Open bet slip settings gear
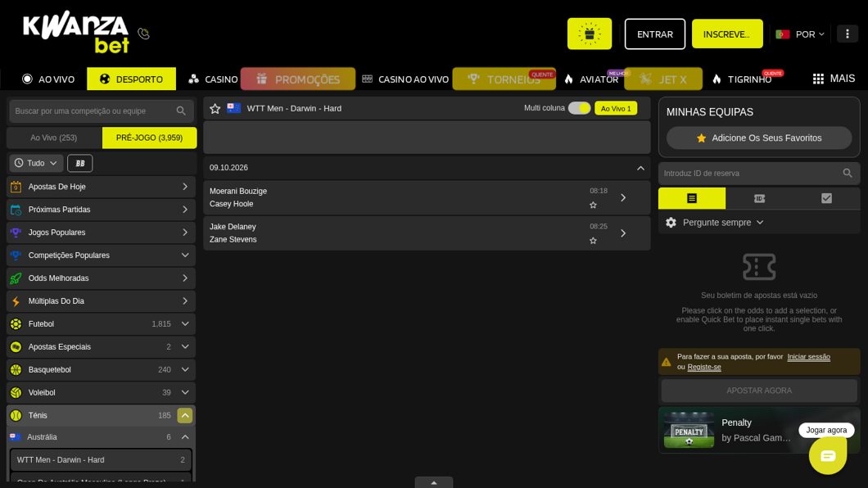The width and height of the screenshot is (868, 488). [671, 223]
